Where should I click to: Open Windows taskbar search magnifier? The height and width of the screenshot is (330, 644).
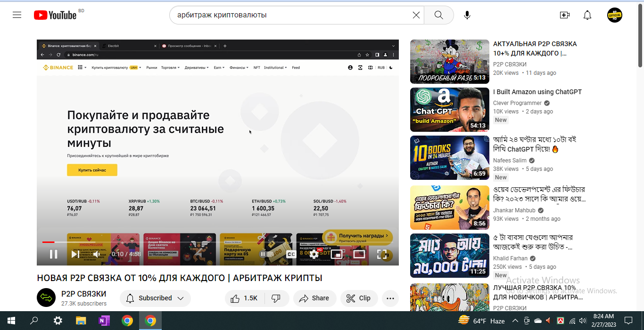34,321
